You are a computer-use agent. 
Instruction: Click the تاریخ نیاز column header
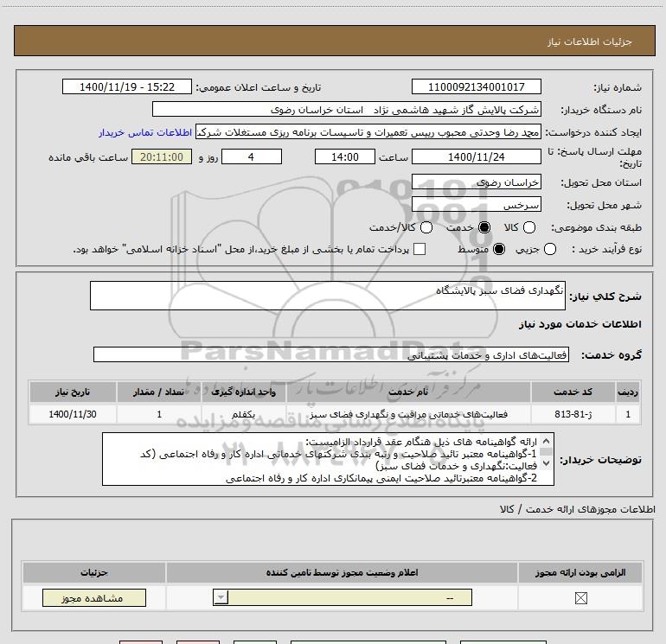pos(73,392)
